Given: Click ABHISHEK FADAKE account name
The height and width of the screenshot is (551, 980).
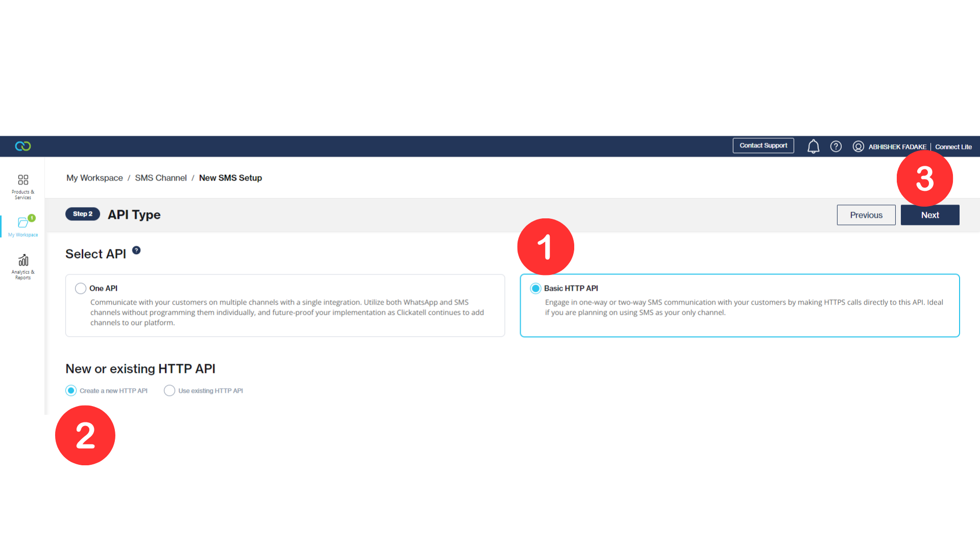Looking at the screenshot, I should click(x=897, y=146).
